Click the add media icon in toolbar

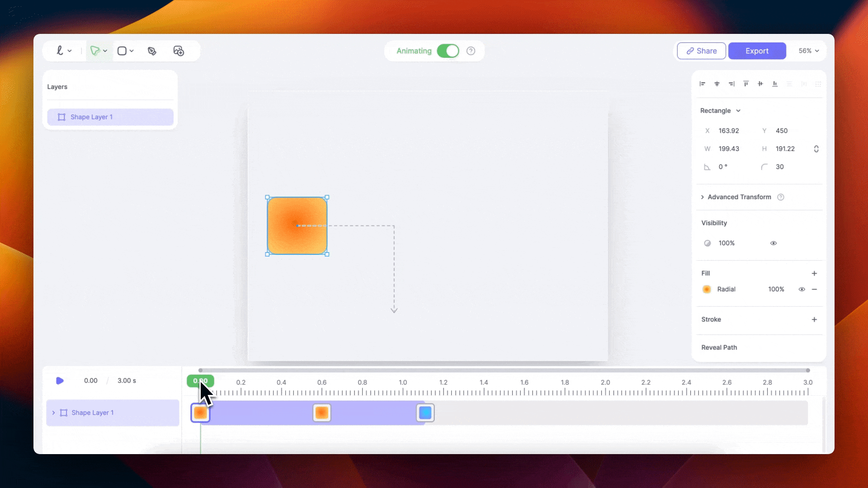tap(179, 51)
